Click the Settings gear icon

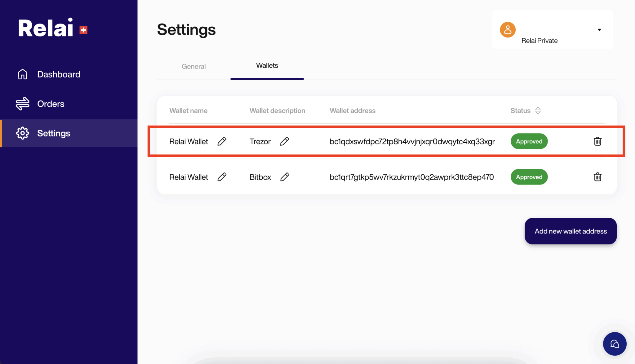click(x=22, y=133)
